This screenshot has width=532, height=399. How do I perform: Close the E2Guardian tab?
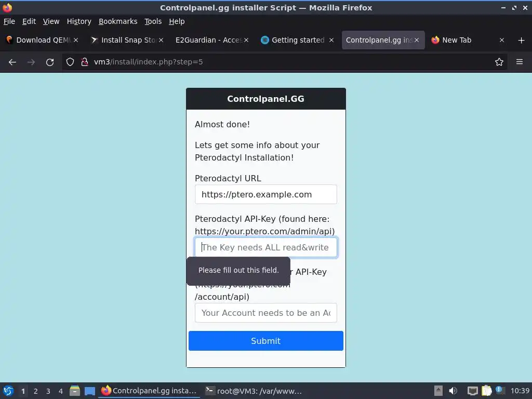click(246, 40)
